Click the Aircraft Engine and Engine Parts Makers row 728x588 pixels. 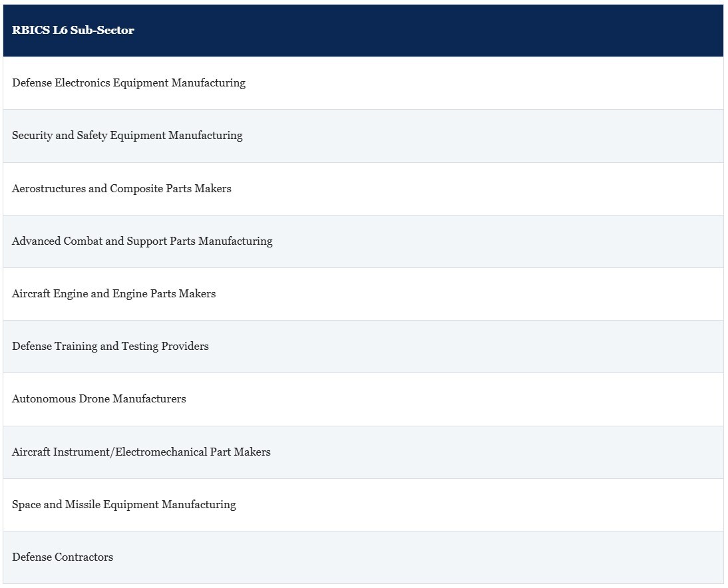click(x=363, y=294)
